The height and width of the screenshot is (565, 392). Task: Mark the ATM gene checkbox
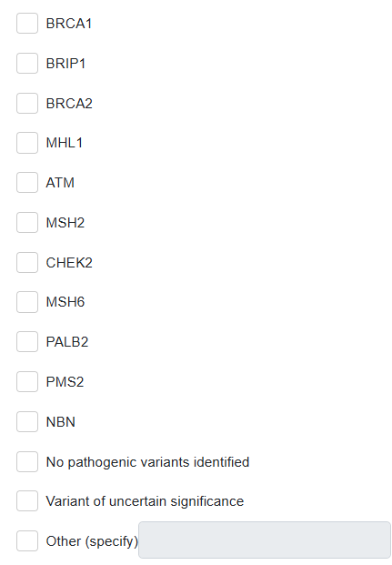coord(27,183)
